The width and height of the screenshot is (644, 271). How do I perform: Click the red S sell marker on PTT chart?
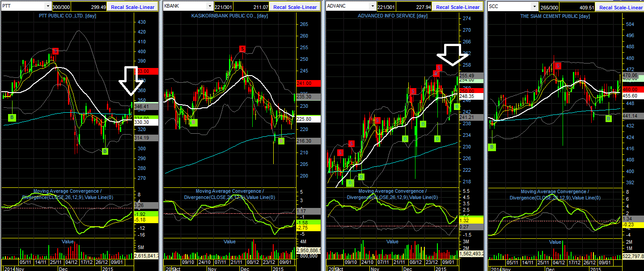tap(55, 51)
